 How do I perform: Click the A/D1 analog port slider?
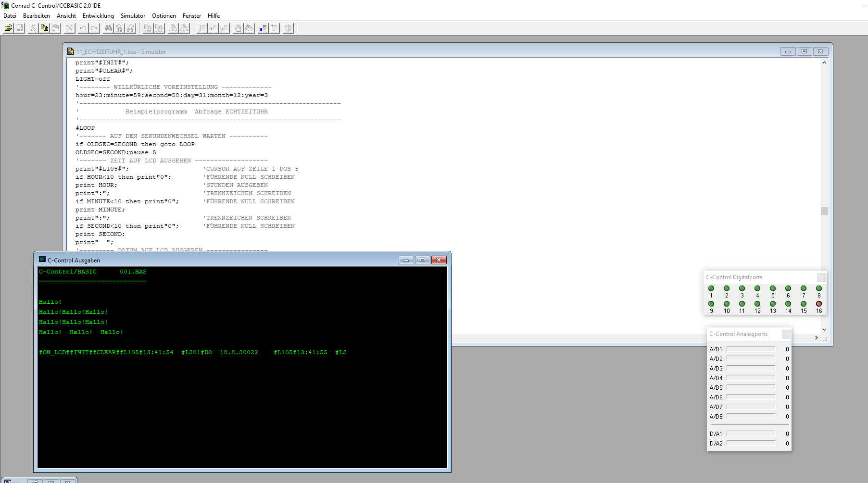[x=751, y=349]
